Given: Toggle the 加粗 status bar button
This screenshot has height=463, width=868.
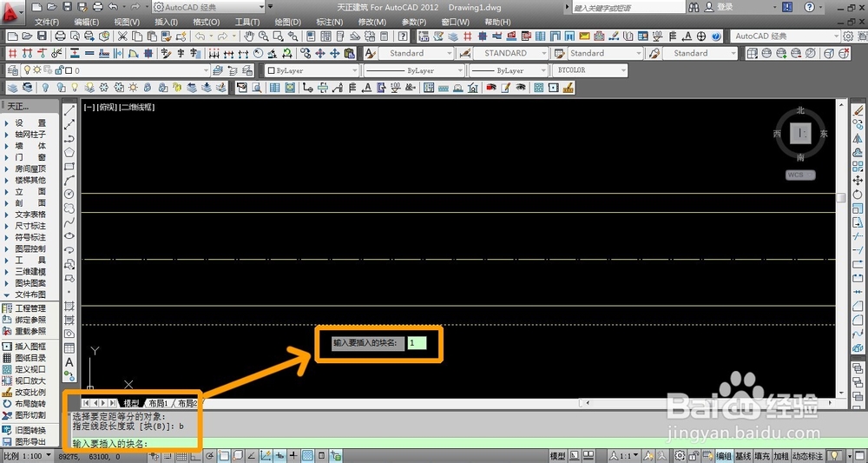Looking at the screenshot, I should [781, 456].
